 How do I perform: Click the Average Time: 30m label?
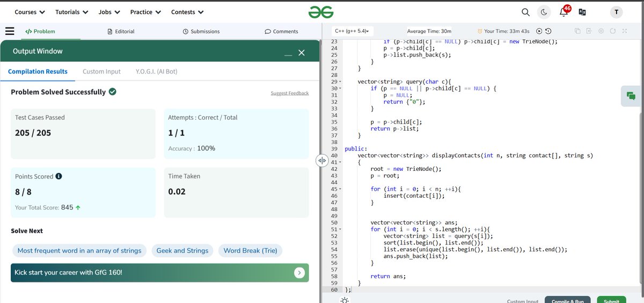(x=429, y=31)
